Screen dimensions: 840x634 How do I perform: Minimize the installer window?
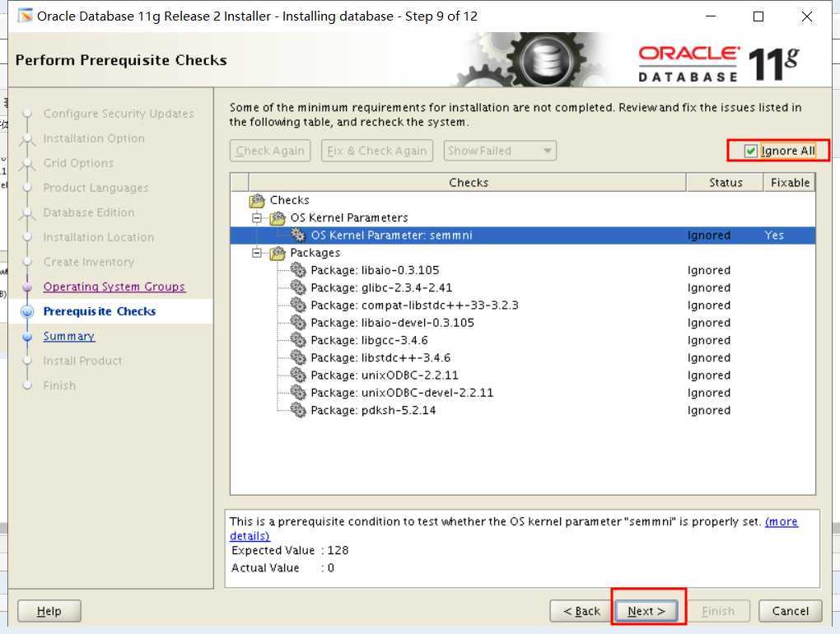(x=711, y=16)
